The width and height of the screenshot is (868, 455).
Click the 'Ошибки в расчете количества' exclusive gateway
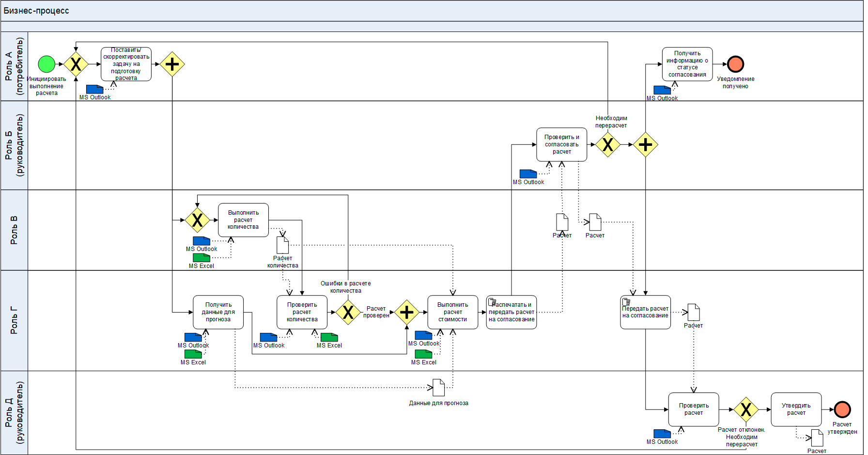click(x=348, y=312)
